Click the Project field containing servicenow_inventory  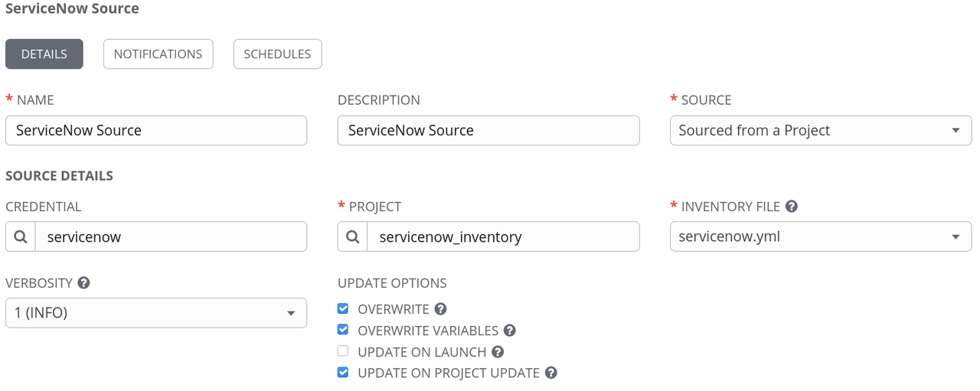(x=503, y=237)
